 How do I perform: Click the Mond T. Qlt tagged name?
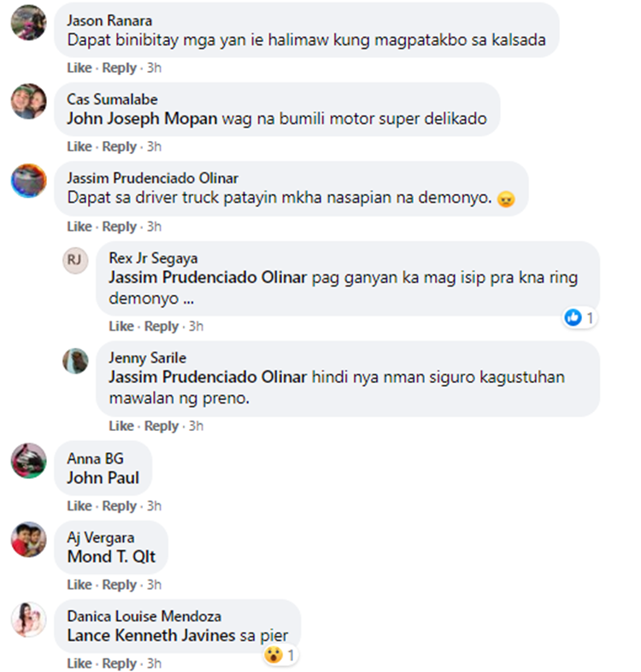[x=111, y=557]
